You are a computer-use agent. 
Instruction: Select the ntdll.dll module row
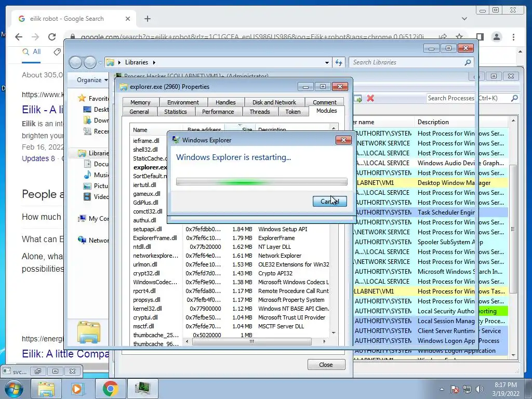pos(230,247)
